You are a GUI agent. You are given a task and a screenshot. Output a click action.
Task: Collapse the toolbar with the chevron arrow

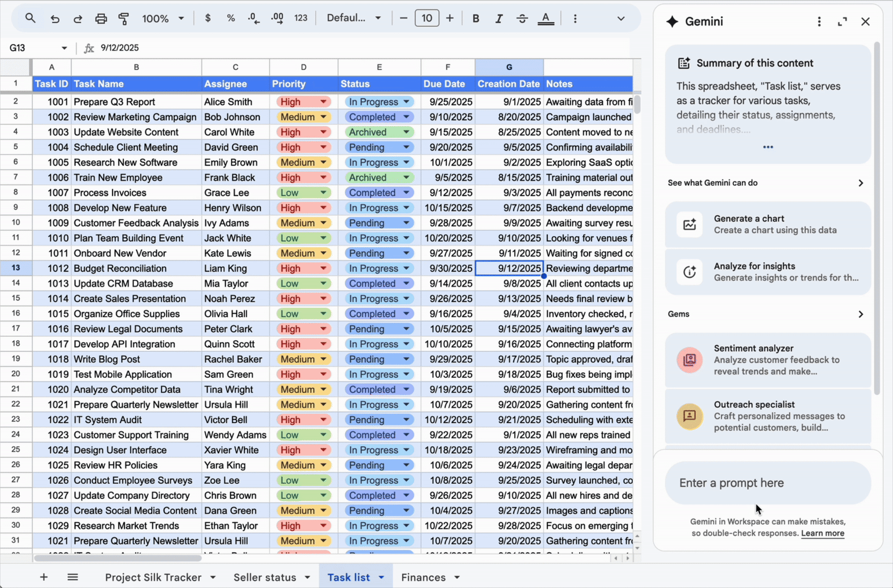(621, 19)
